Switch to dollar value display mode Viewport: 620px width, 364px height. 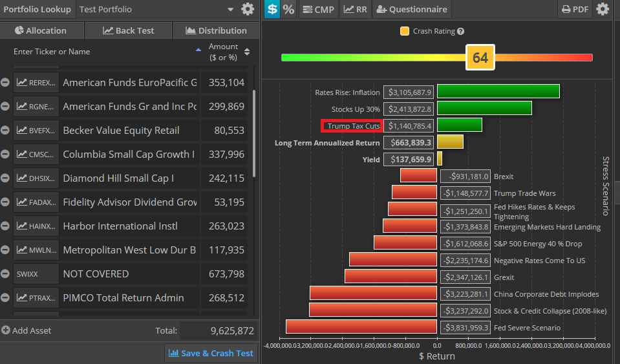[272, 10]
